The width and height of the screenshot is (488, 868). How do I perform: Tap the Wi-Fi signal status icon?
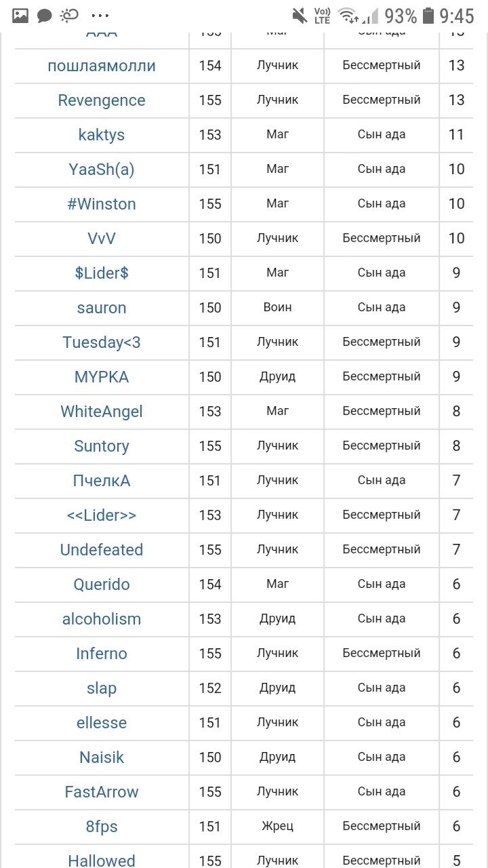348,16
